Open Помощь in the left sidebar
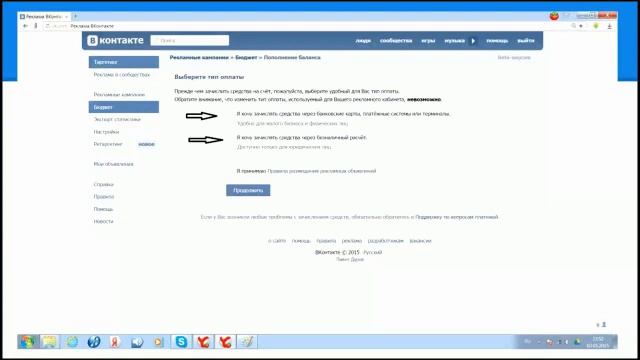Screen dimensions: 640x360 tap(103, 209)
